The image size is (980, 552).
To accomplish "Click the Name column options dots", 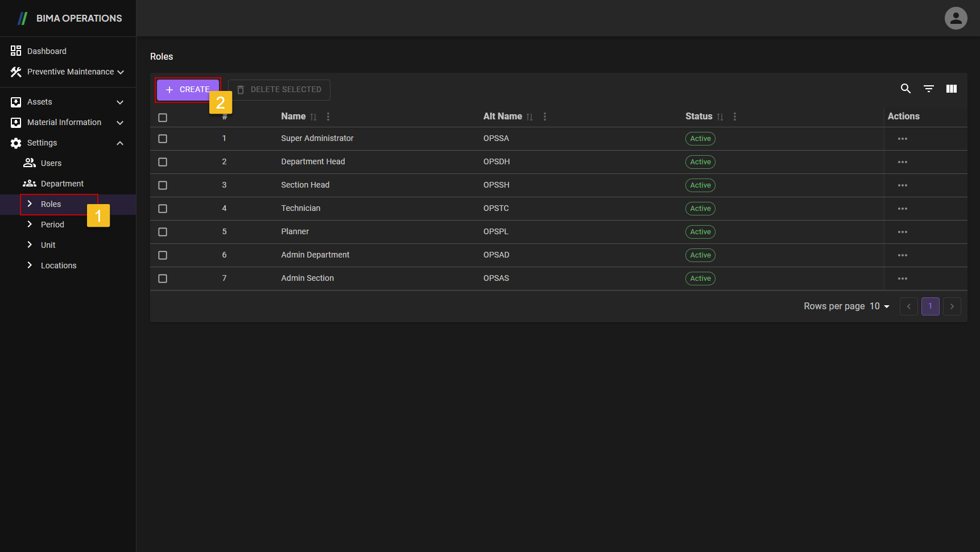I will point(328,117).
